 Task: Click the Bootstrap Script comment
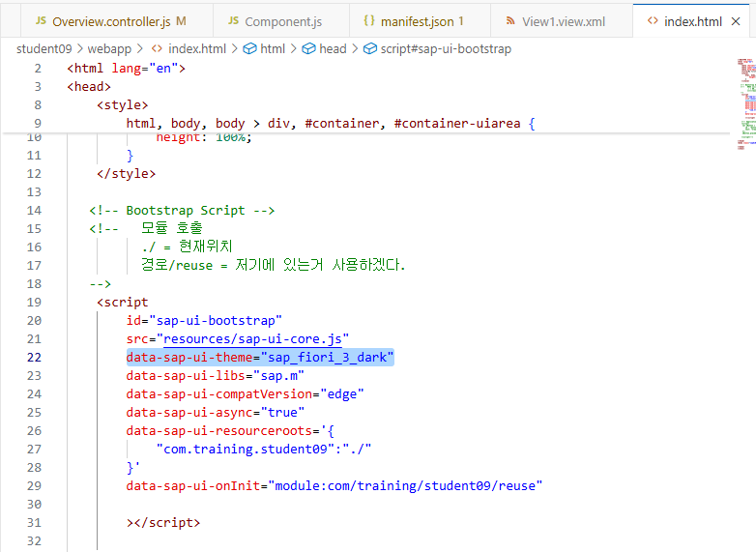tap(182, 210)
